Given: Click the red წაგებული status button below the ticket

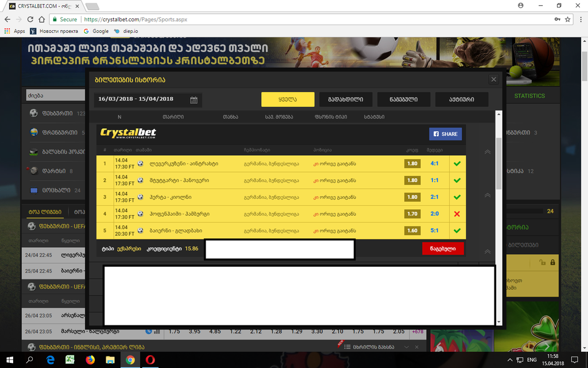Looking at the screenshot, I should [x=443, y=248].
